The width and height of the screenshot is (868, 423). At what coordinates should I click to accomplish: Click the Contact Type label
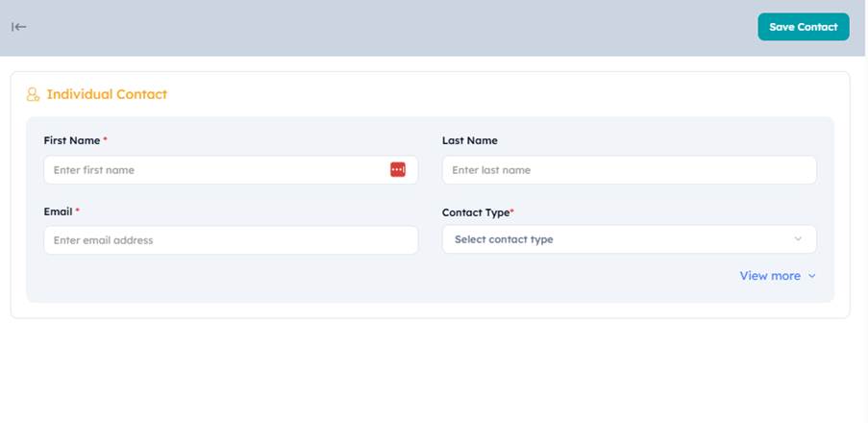pos(476,212)
